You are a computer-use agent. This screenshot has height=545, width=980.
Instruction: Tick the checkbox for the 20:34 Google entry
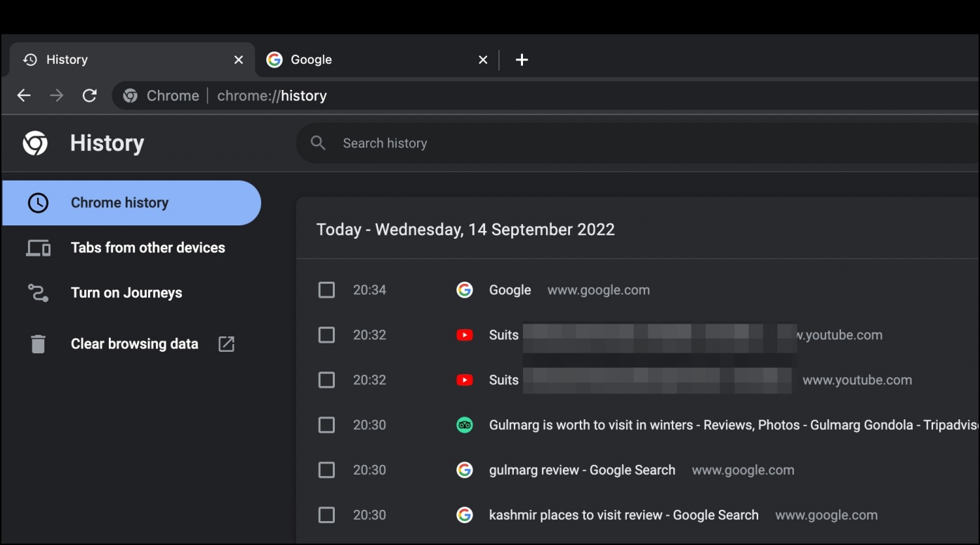click(326, 290)
